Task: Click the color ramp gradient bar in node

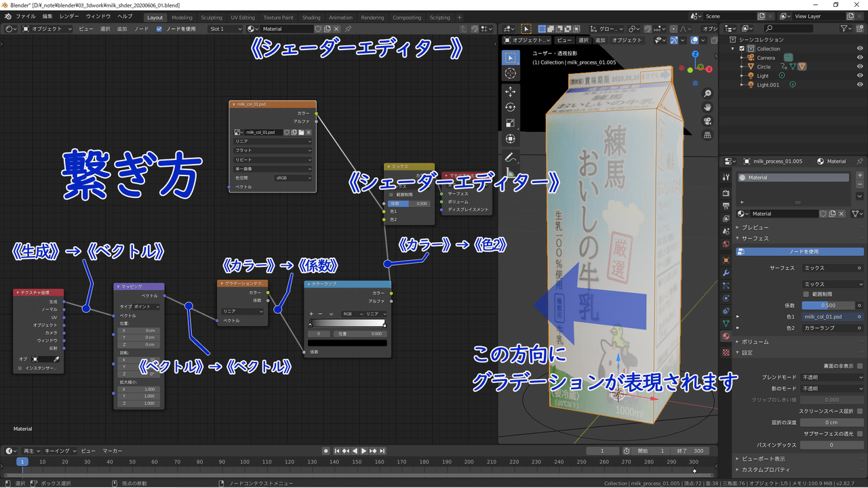Action: [x=347, y=324]
